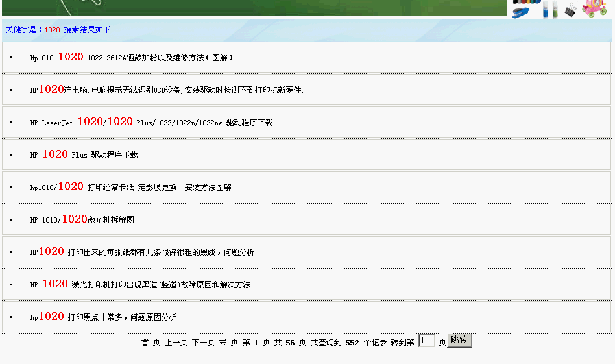Screen dimensions: 615x364
Task: Open HP LaserJet 1020/1020 Plus/1022 driver download link
Action: tap(151, 122)
